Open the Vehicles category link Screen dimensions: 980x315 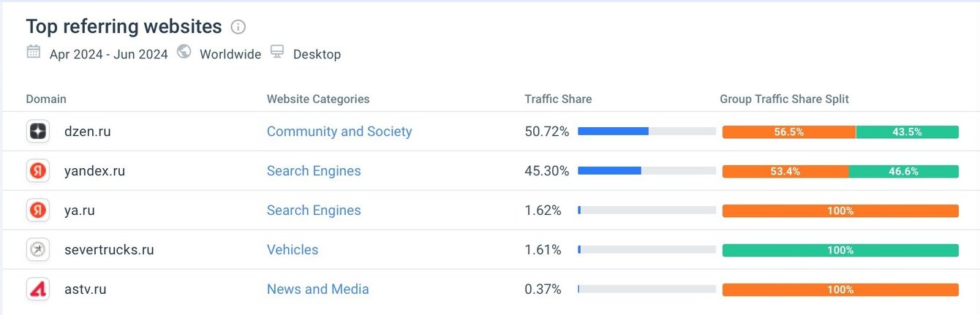click(x=293, y=250)
